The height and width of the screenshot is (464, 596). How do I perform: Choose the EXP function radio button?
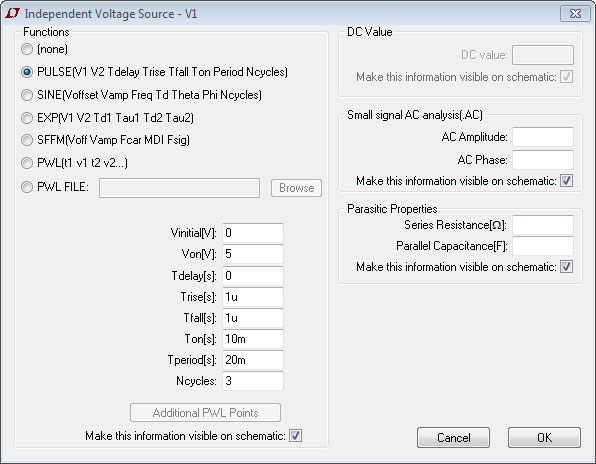point(27,118)
